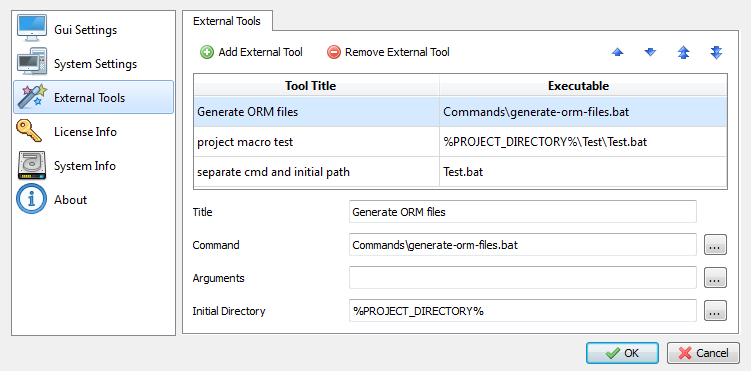751x371 pixels.
Task: Click the System Settings label
Action: [x=95, y=64]
